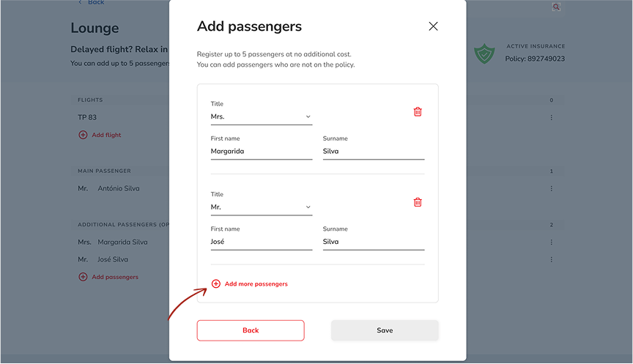Open the Mr. title dropdown
Screen dimensions: 633x364
(x=261, y=207)
